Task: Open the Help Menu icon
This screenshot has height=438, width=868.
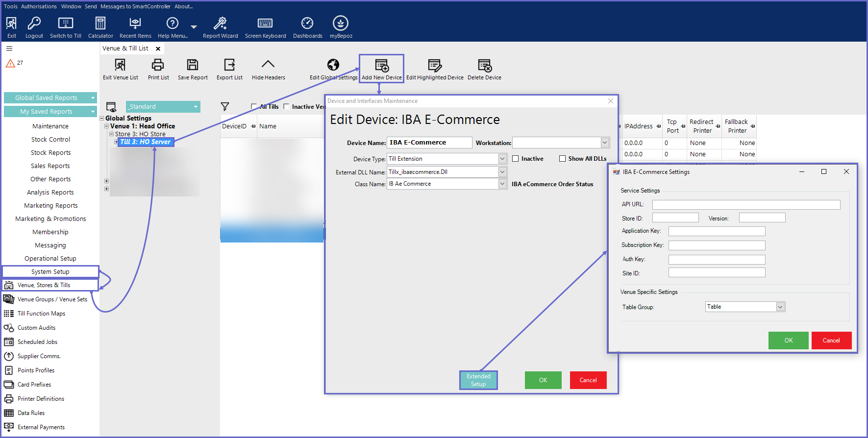Action: [173, 27]
